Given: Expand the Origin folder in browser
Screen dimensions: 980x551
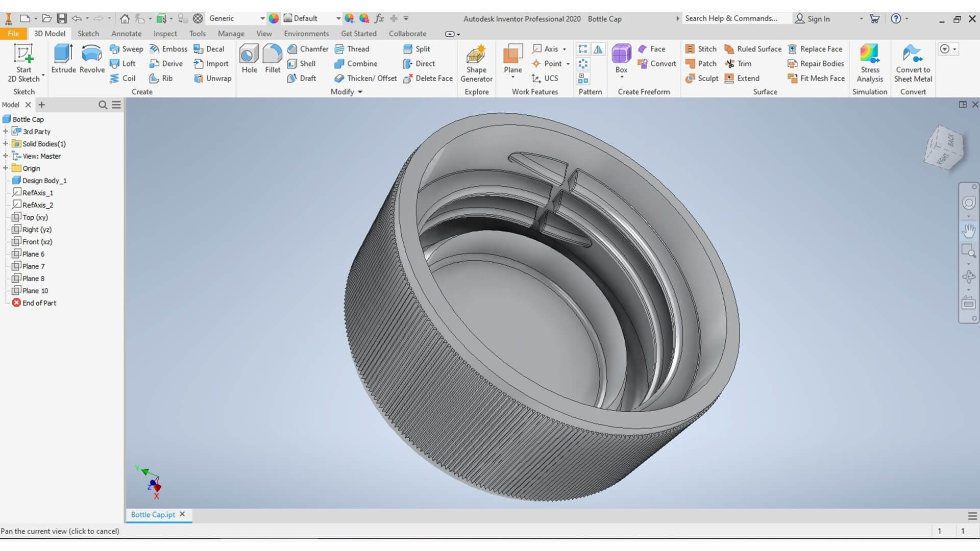Looking at the screenshot, I should coord(6,168).
